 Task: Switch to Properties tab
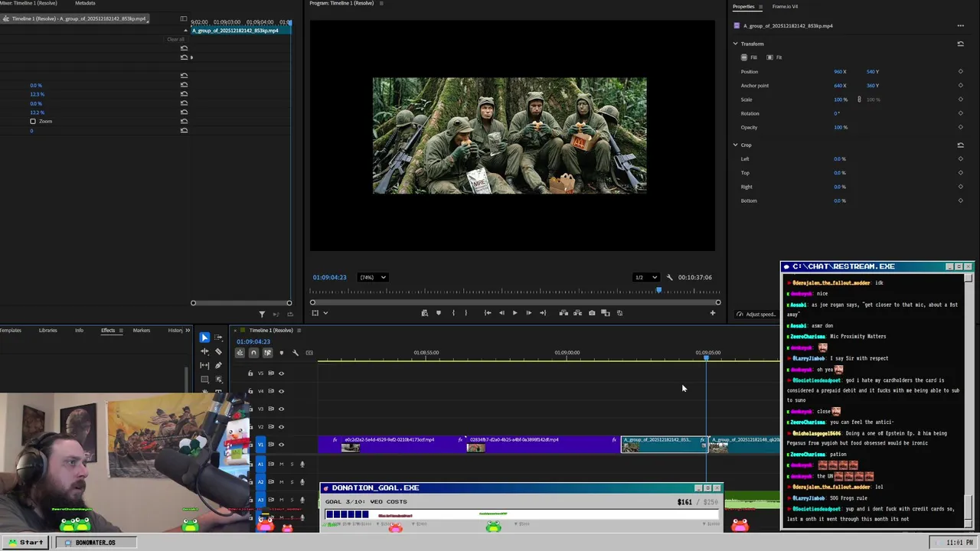coord(743,6)
